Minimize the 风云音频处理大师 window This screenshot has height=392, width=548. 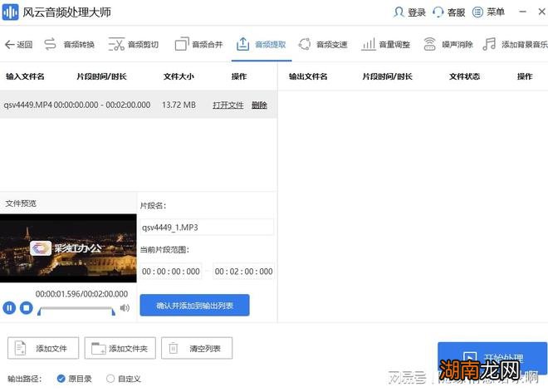point(523,12)
